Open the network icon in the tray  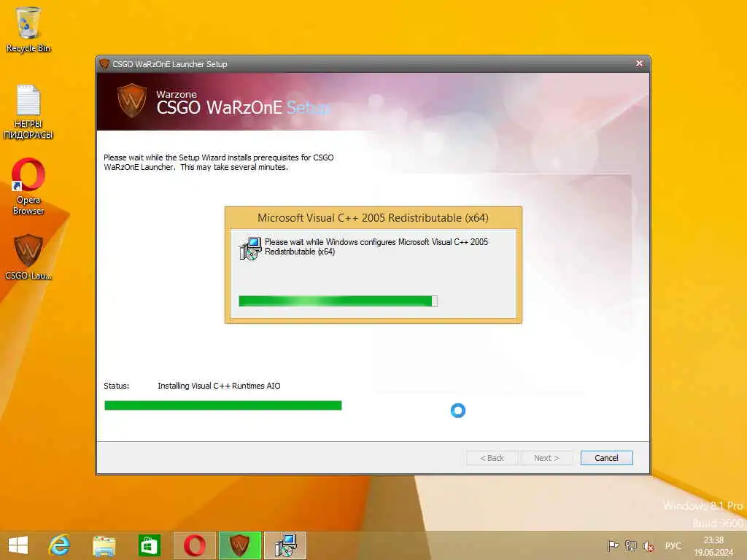click(631, 545)
